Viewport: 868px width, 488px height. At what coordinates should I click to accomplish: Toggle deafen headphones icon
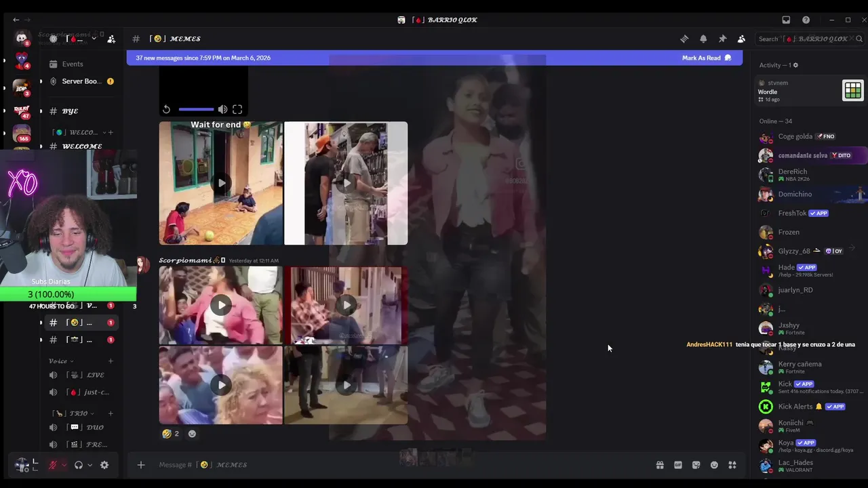(79, 465)
